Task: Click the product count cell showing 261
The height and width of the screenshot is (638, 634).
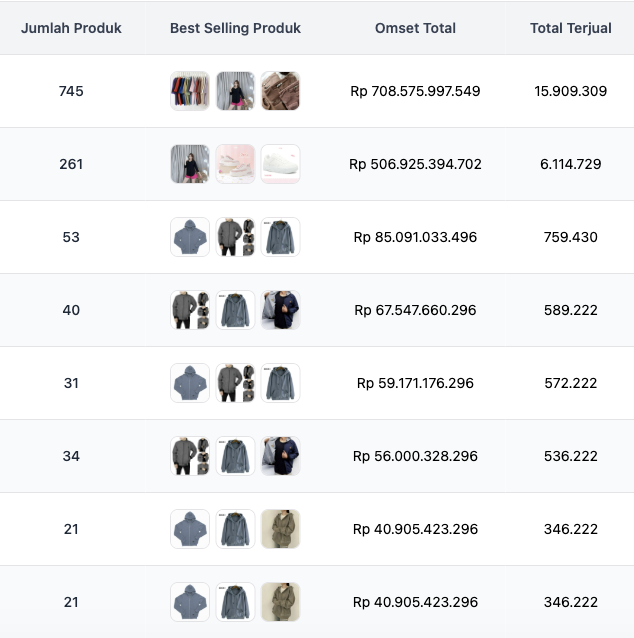Action: pyautogui.click(x=71, y=164)
